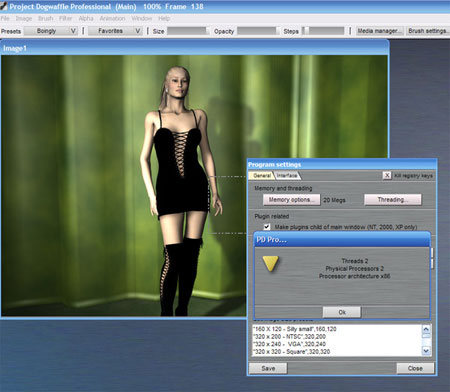Click the Memory options button
Screen dimensions: 450x392
291,200
